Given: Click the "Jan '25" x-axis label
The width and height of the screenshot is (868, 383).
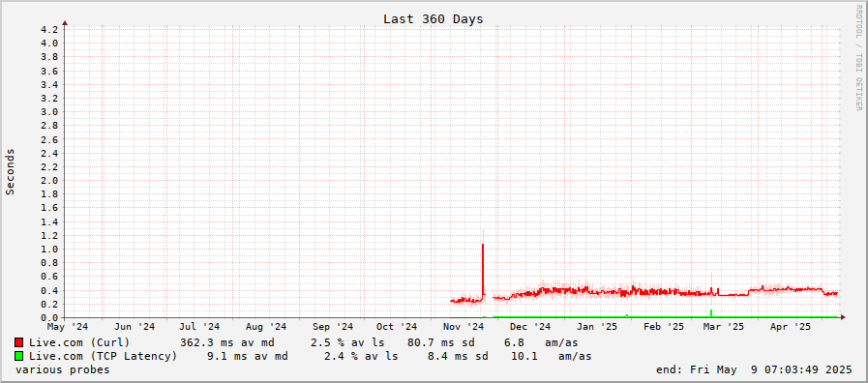Looking at the screenshot, I should 597,327.
